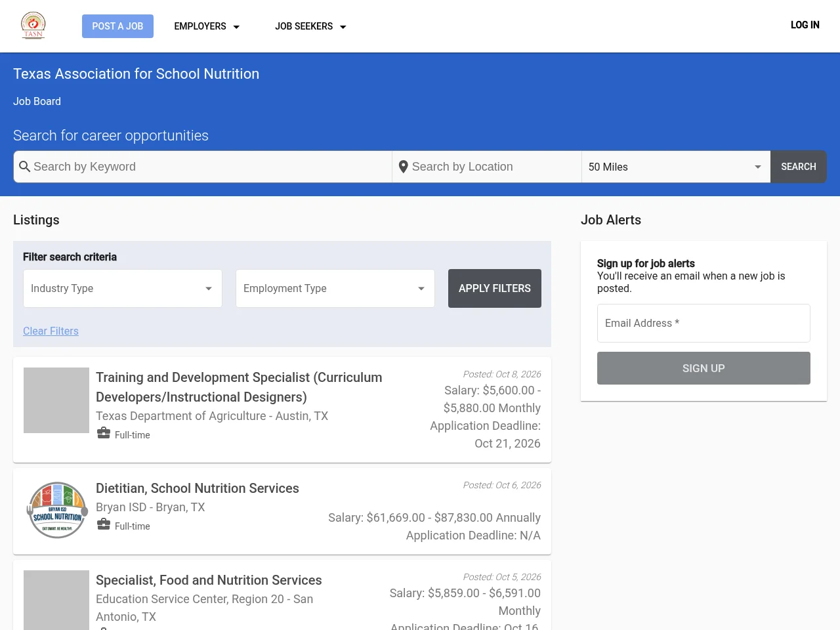
Task: Click briefcase icon on Dietitian listing
Action: tap(104, 524)
